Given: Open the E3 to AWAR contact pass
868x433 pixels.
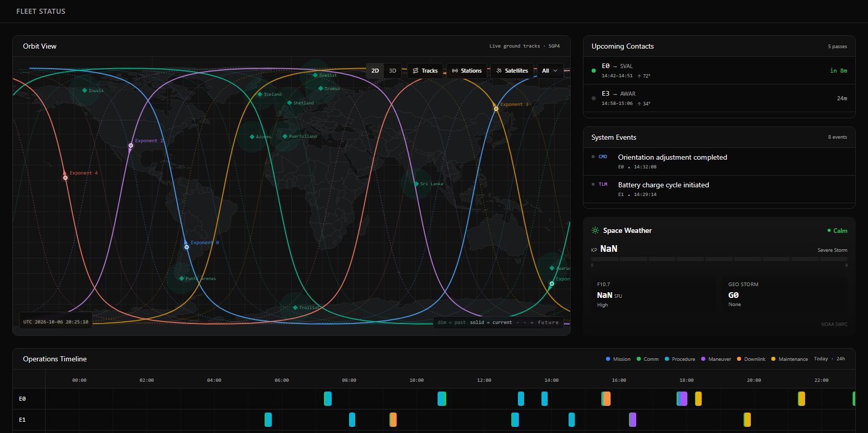Looking at the screenshot, I should coord(719,98).
